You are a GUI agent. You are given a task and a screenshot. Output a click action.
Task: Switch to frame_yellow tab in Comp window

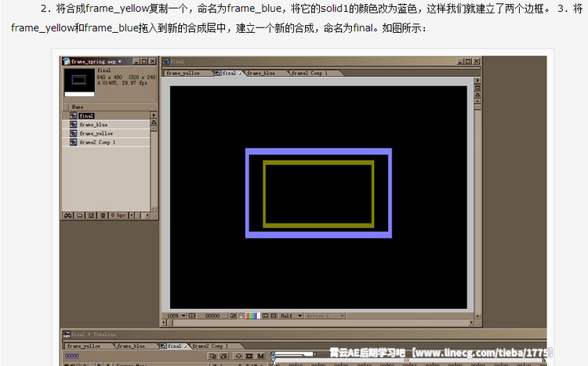pyautogui.click(x=187, y=73)
